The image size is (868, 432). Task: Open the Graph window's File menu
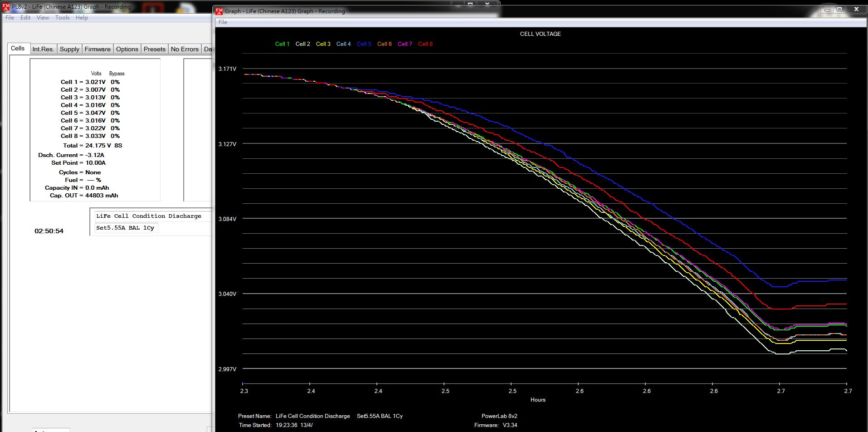point(223,22)
